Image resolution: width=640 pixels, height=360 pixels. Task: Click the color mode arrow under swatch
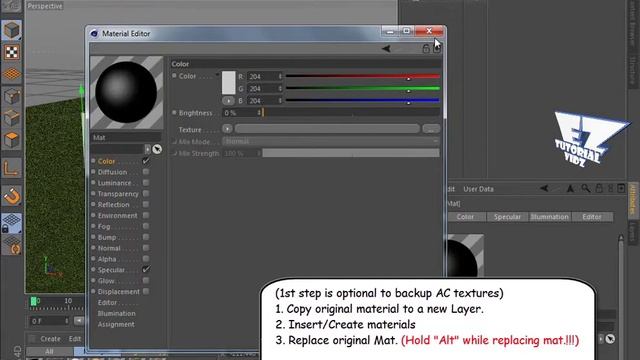pos(228,100)
